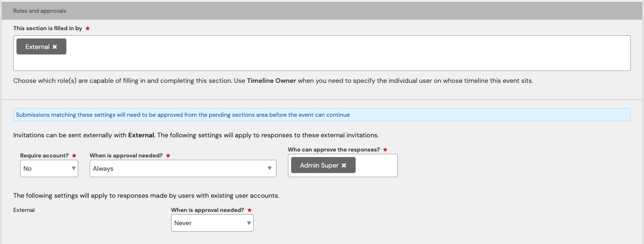This screenshot has height=244, width=644.
Task: Remove the Admin Super approver tag
Action: coord(344,165)
